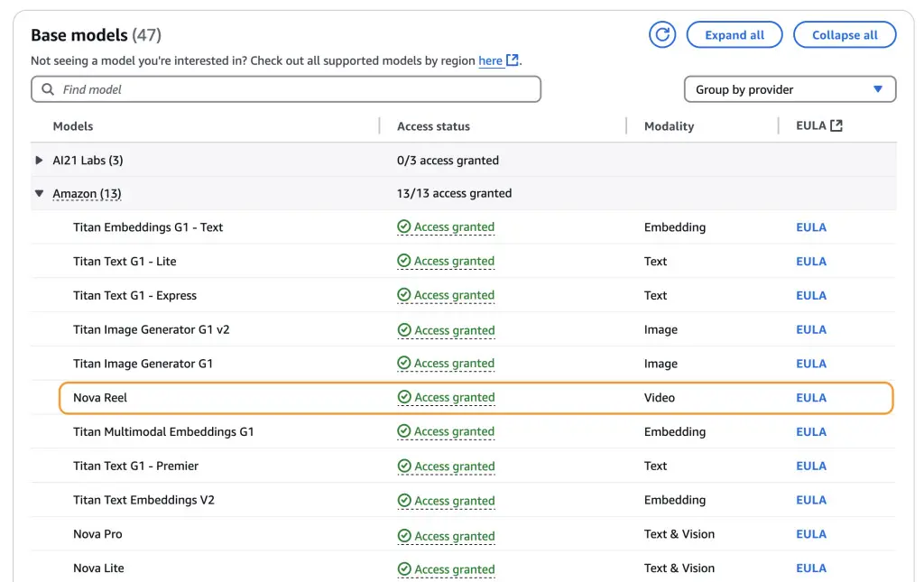The width and height of the screenshot is (924, 582).
Task: Collapse the Amazon provider group
Action: tap(39, 194)
